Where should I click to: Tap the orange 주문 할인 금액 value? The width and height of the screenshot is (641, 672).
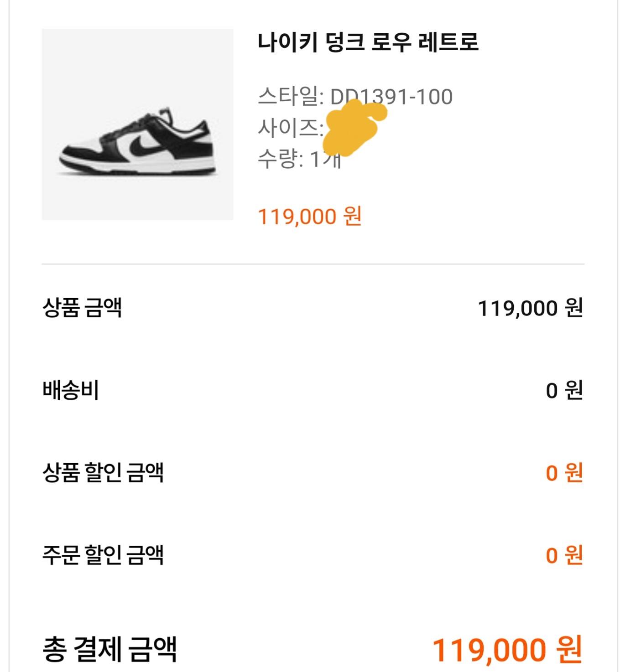(x=564, y=555)
